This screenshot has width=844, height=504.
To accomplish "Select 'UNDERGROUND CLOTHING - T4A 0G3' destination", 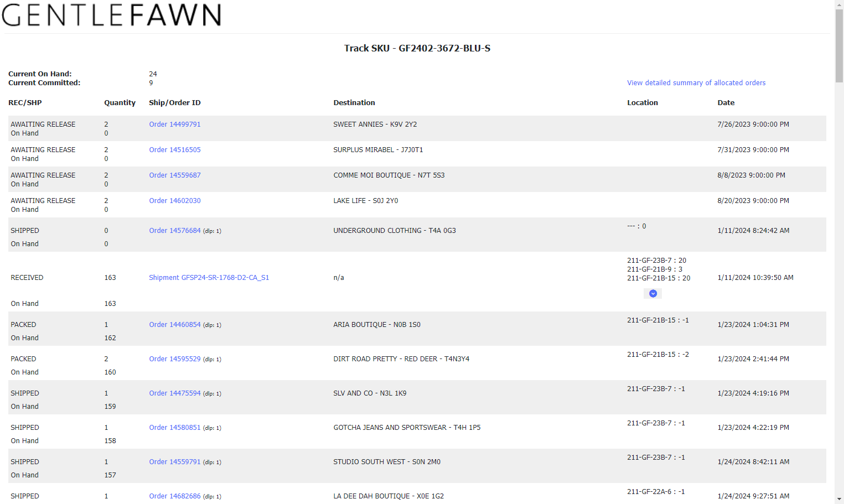I will point(395,231).
